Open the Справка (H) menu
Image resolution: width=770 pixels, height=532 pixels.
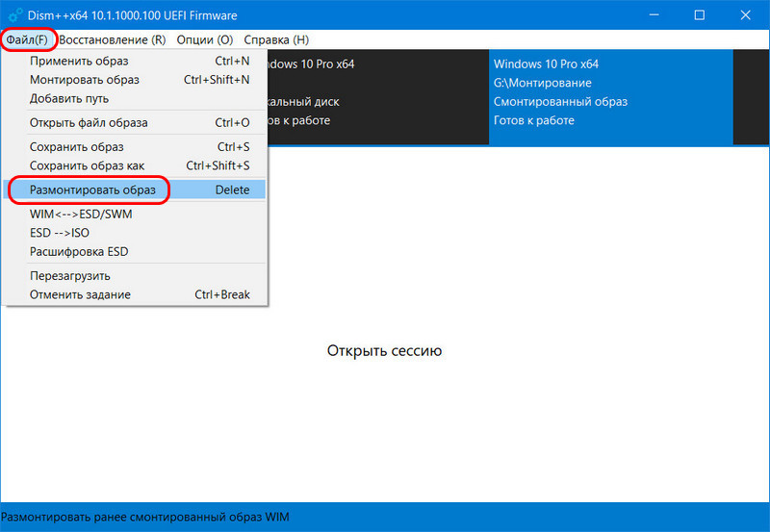[x=276, y=39]
